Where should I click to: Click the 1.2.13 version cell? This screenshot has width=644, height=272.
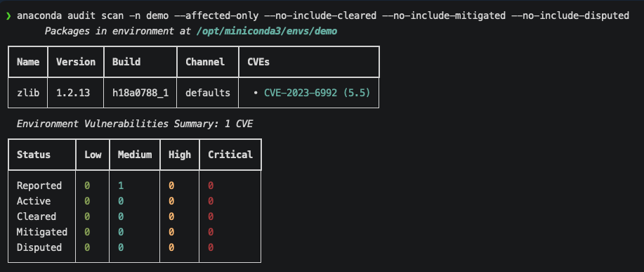click(73, 93)
